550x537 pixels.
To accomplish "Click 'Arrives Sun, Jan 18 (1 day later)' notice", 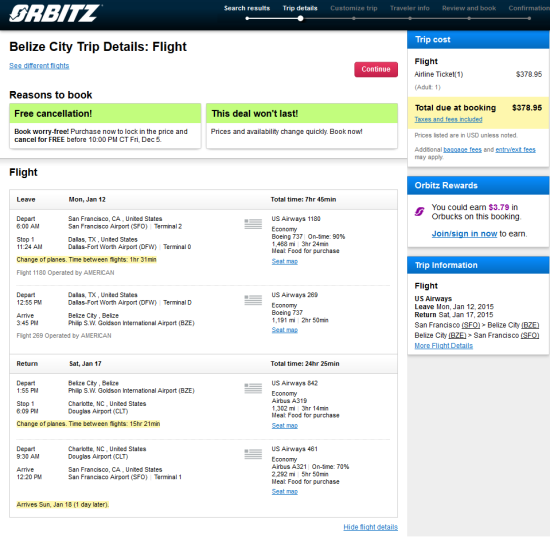I will tap(63, 504).
